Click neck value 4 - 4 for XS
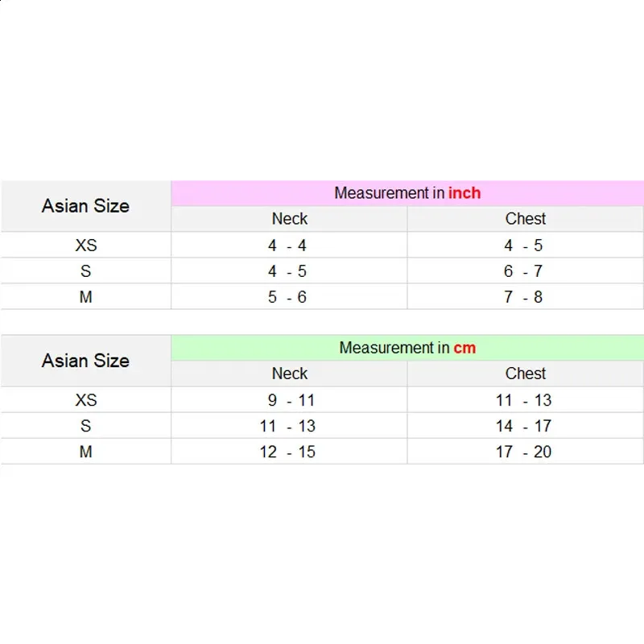This screenshot has height=644, width=644. pos(287,246)
